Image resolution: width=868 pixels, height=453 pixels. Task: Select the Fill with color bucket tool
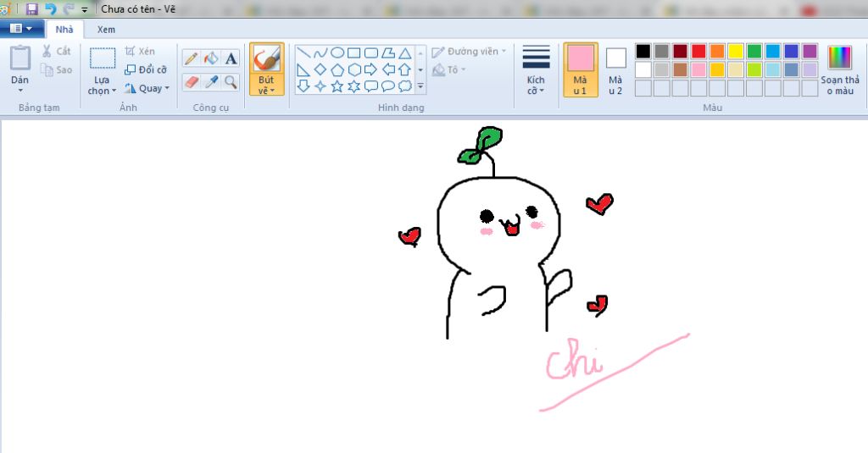(x=211, y=58)
